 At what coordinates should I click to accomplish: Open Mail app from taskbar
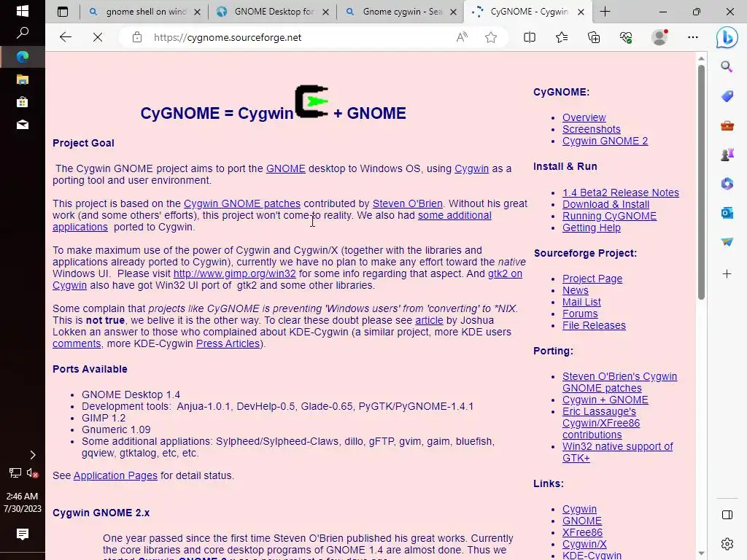click(x=23, y=125)
